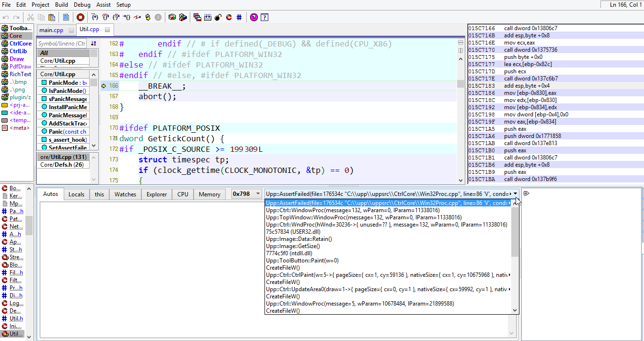This screenshot has height=341, width=644.
Task: Open the 0x798 thread dropdown
Action: tap(258, 194)
